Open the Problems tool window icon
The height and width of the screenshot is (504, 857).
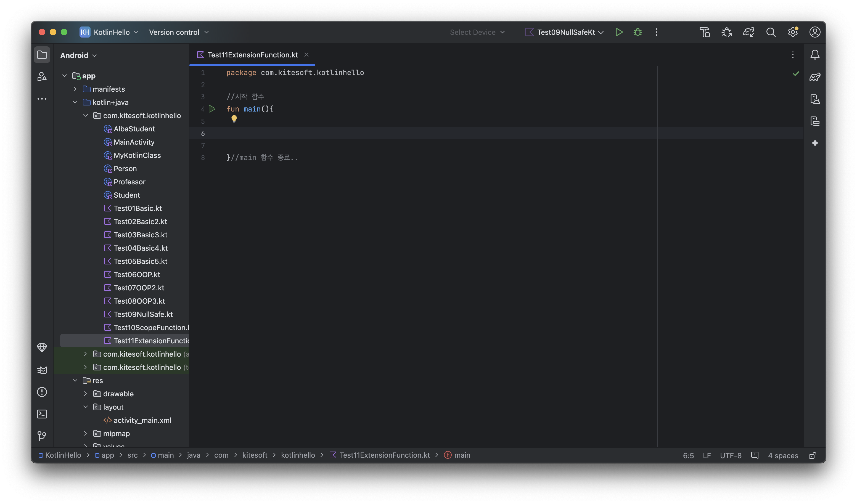(x=42, y=392)
